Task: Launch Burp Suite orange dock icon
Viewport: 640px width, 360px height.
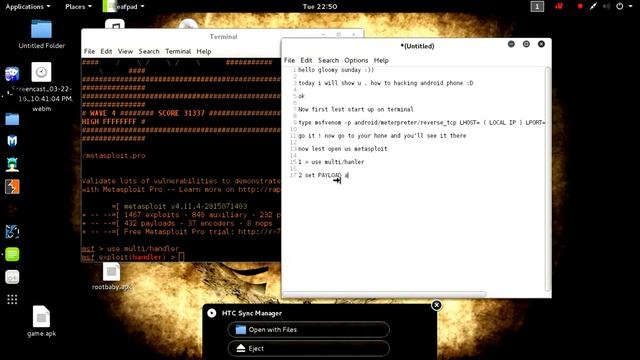Action: tap(12, 187)
